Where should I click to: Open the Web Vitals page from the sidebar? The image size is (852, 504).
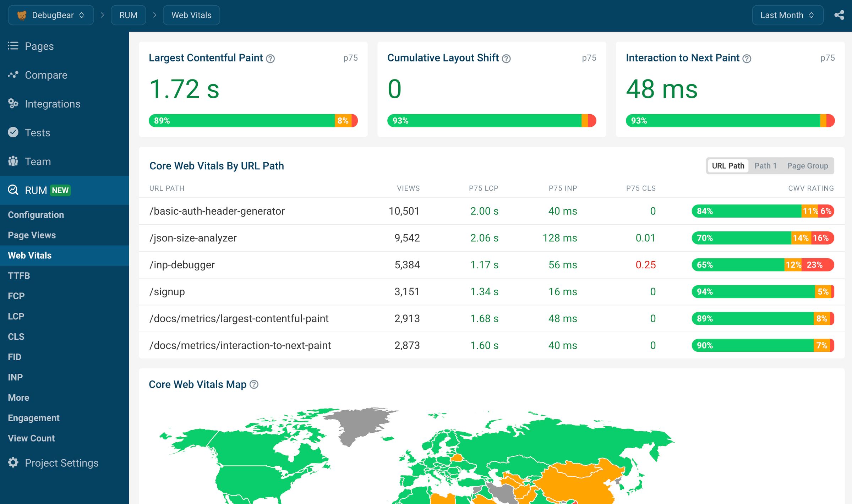tap(30, 255)
